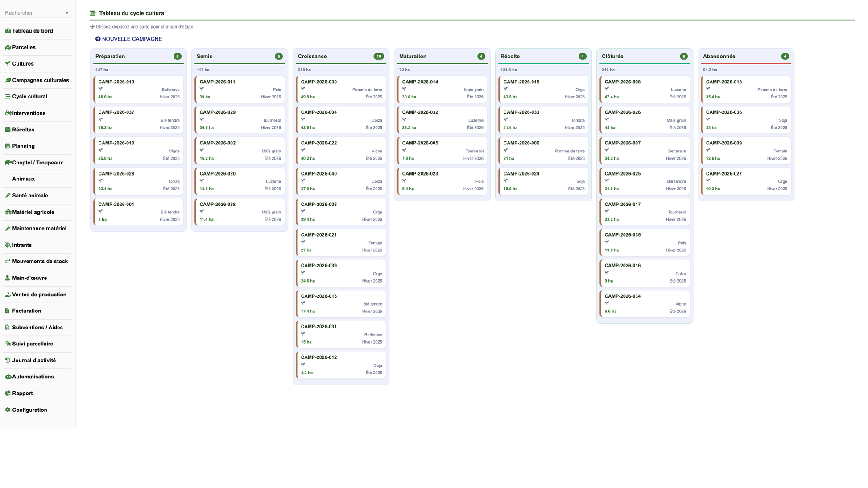Click the title bar hamburger icon
The height and width of the screenshot is (488, 868).
93,13
